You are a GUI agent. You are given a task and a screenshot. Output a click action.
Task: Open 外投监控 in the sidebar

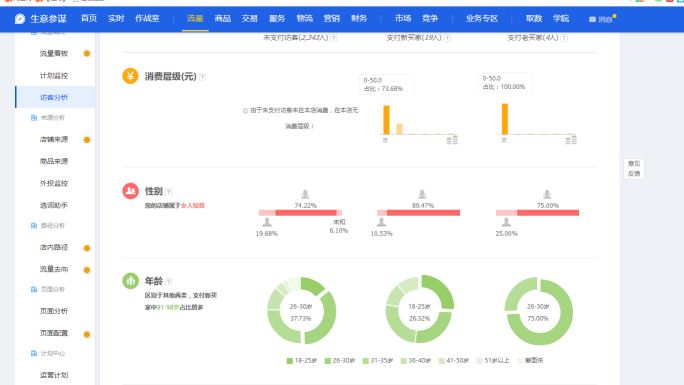(54, 183)
